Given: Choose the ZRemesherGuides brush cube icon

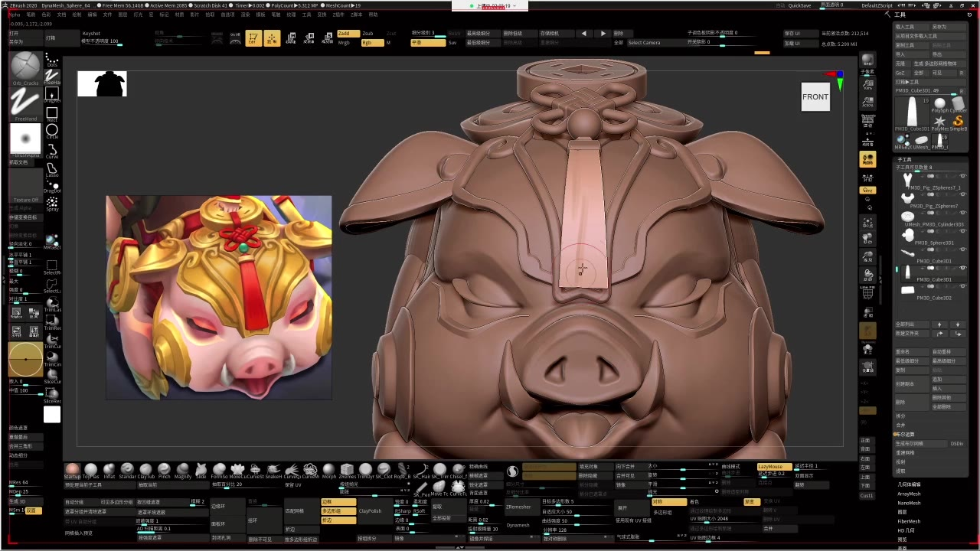Looking at the screenshot, I should tap(347, 470).
